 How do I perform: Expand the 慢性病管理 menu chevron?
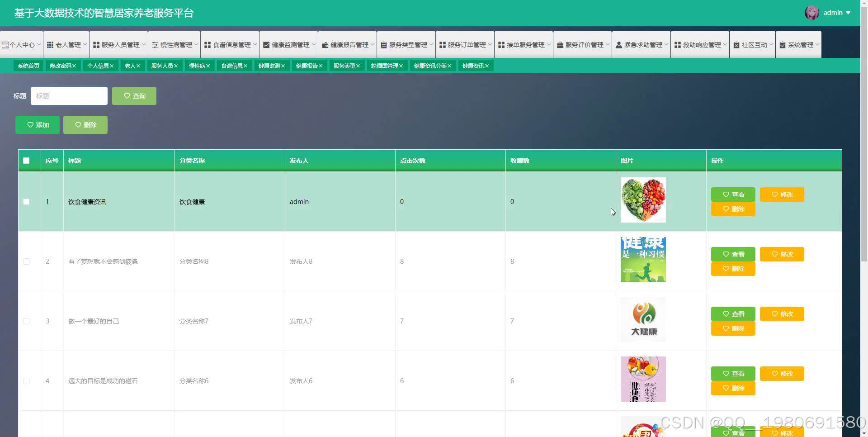[196, 45]
